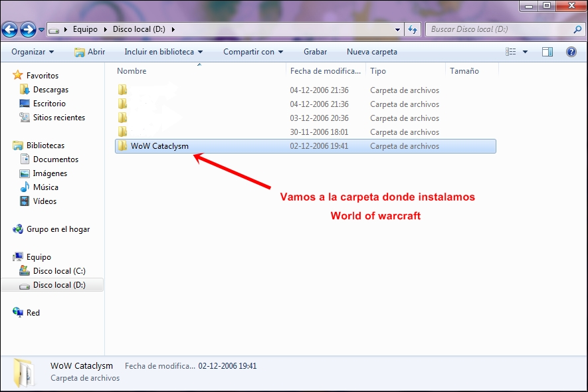This screenshot has height=392, width=588.
Task: Create a folder with Nueva carpeta
Action: pos(372,52)
